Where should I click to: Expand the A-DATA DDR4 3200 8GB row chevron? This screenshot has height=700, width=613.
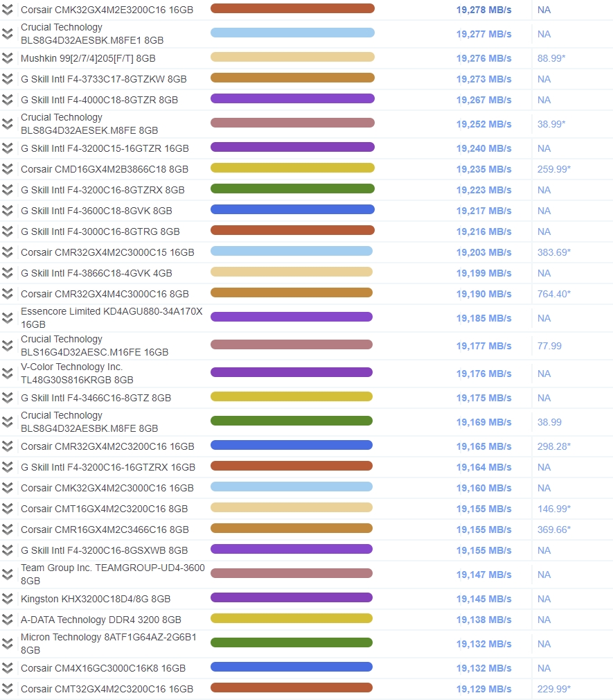tap(7, 620)
